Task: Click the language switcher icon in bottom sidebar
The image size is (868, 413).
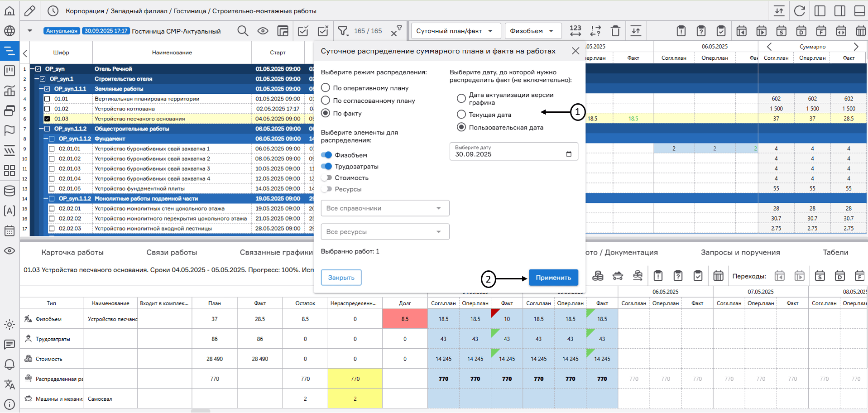Action: [x=10, y=384]
